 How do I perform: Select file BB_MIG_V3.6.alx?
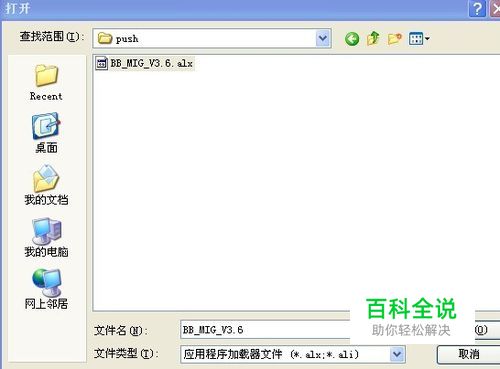point(145,63)
